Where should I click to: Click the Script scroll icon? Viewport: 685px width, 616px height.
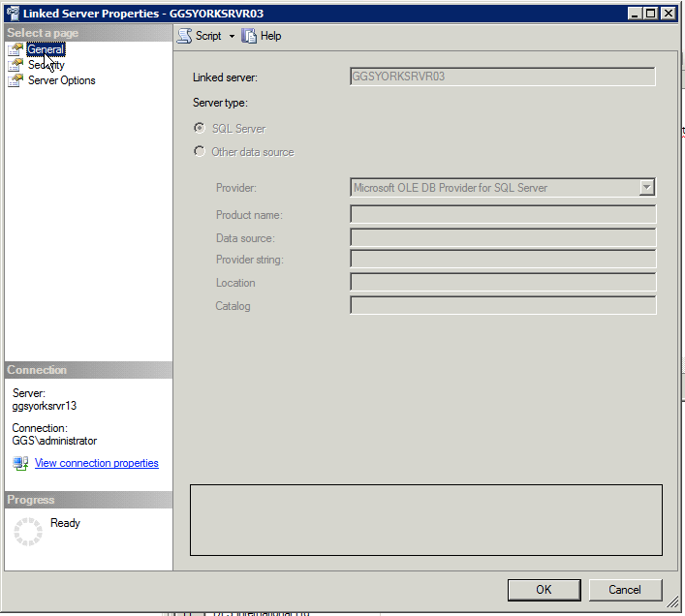tap(184, 36)
